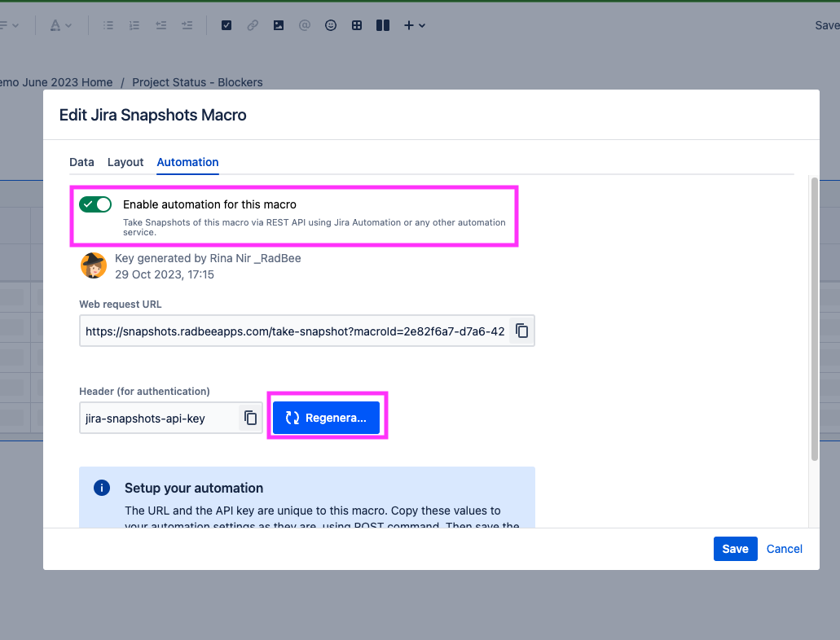
Task: Click the Regenerate key button
Action: pos(326,418)
